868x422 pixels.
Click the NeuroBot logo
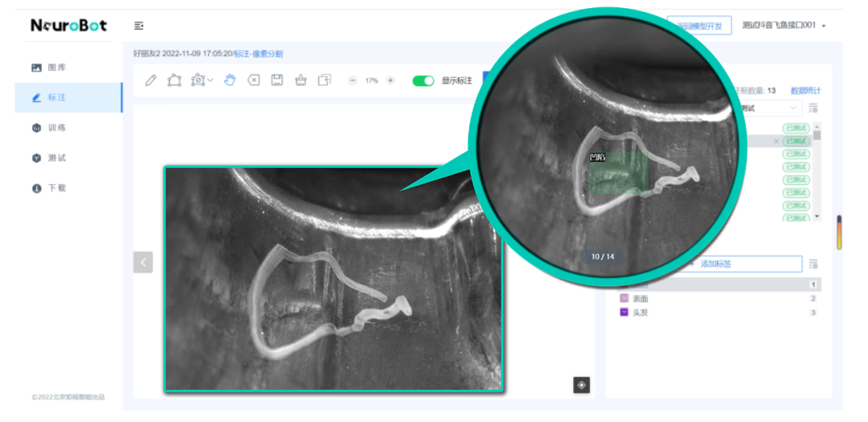69,26
